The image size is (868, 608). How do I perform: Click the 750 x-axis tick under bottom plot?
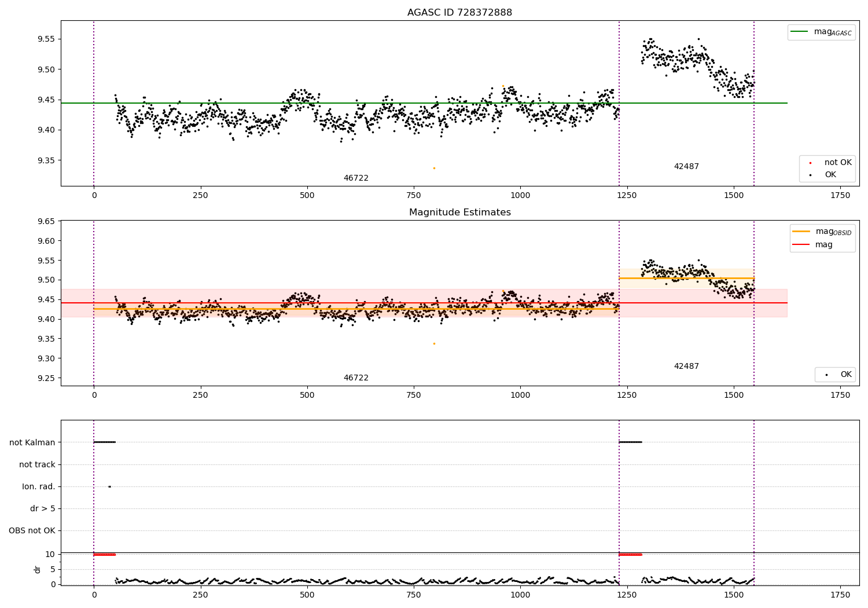click(x=414, y=595)
